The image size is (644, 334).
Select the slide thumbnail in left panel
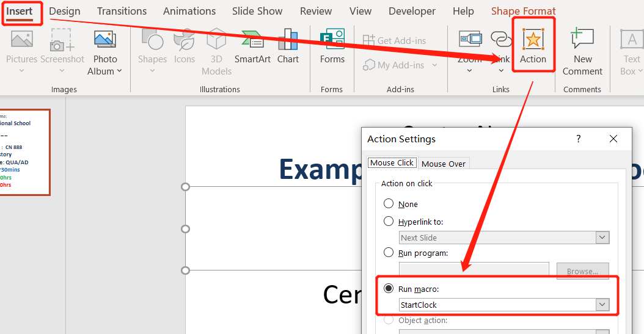point(24,152)
